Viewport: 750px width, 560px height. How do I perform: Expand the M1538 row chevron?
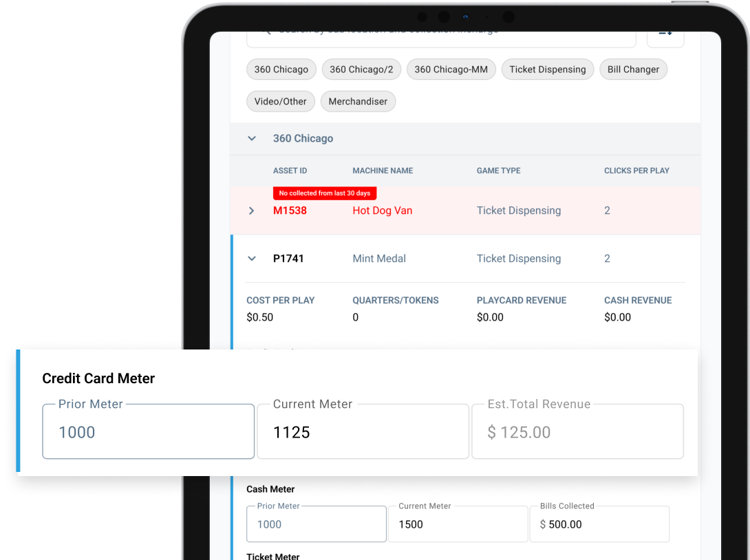pos(252,211)
